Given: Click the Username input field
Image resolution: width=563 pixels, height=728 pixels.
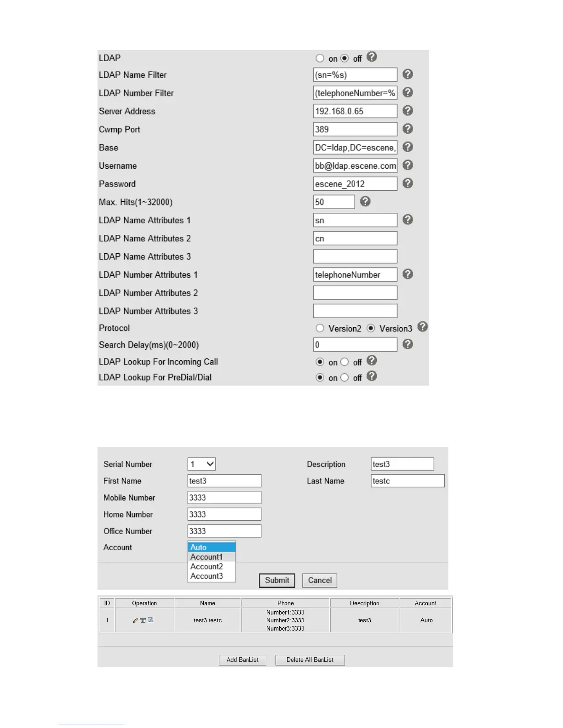Looking at the screenshot, I should tap(355, 165).
